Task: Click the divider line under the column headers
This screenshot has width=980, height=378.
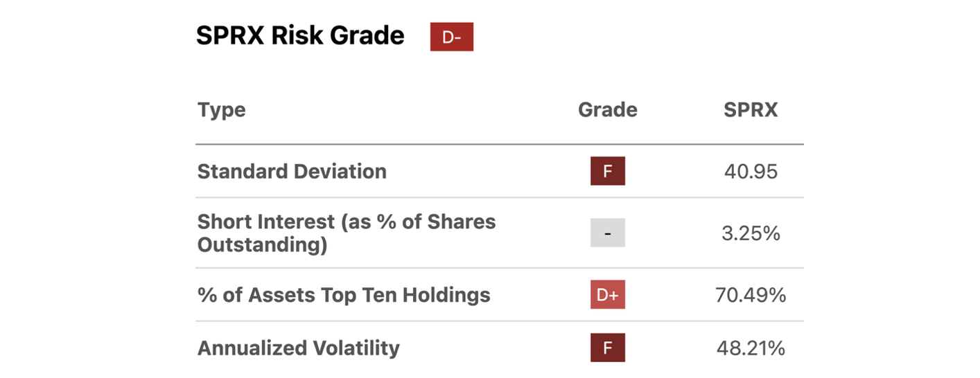Action: pos(499,144)
